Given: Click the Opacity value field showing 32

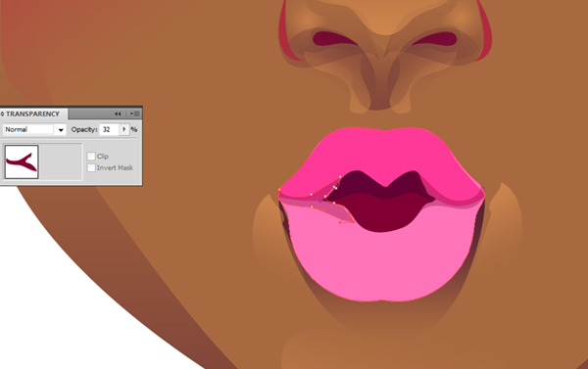Looking at the screenshot, I should tap(109, 129).
